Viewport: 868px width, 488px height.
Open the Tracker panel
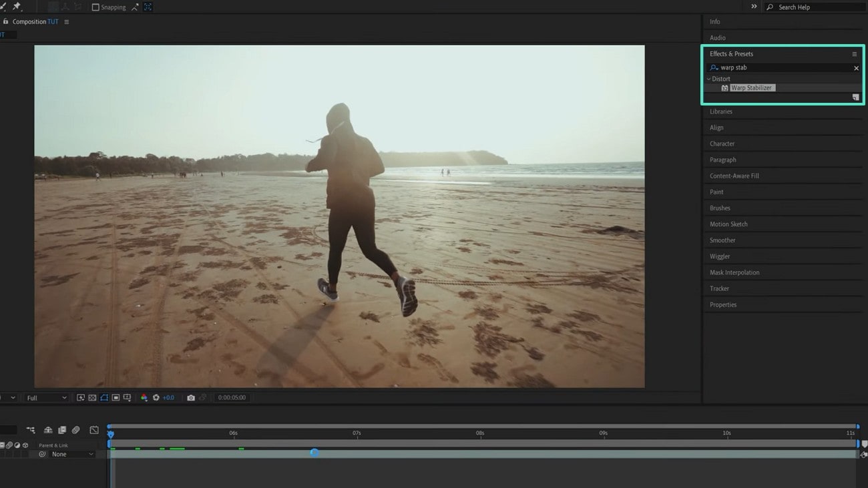[x=719, y=288]
